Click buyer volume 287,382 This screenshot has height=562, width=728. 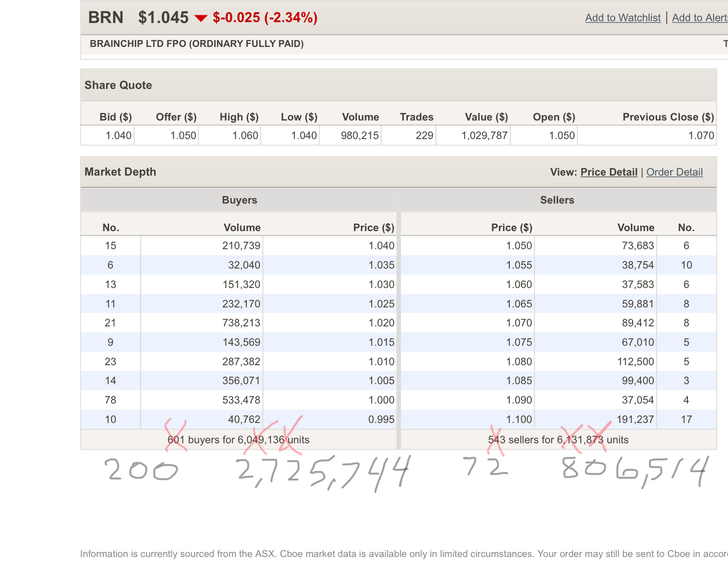point(241,362)
